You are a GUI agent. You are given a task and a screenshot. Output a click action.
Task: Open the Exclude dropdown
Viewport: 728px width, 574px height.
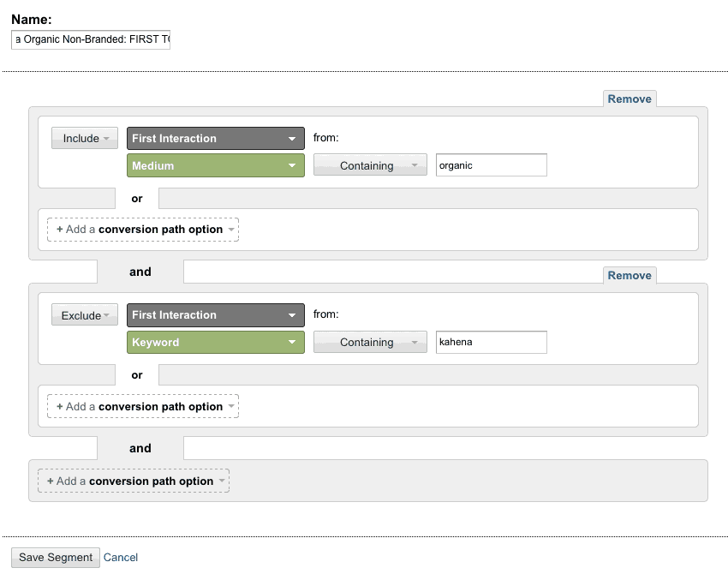tap(85, 315)
